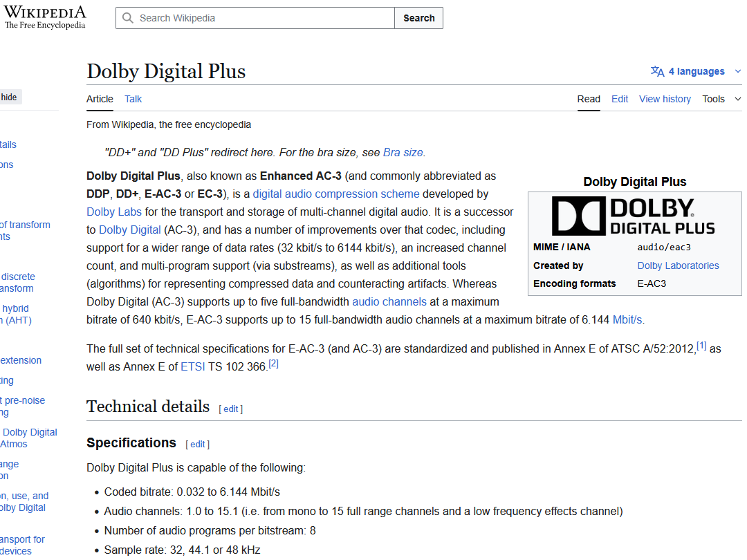Open the Bra size link

pyautogui.click(x=403, y=152)
